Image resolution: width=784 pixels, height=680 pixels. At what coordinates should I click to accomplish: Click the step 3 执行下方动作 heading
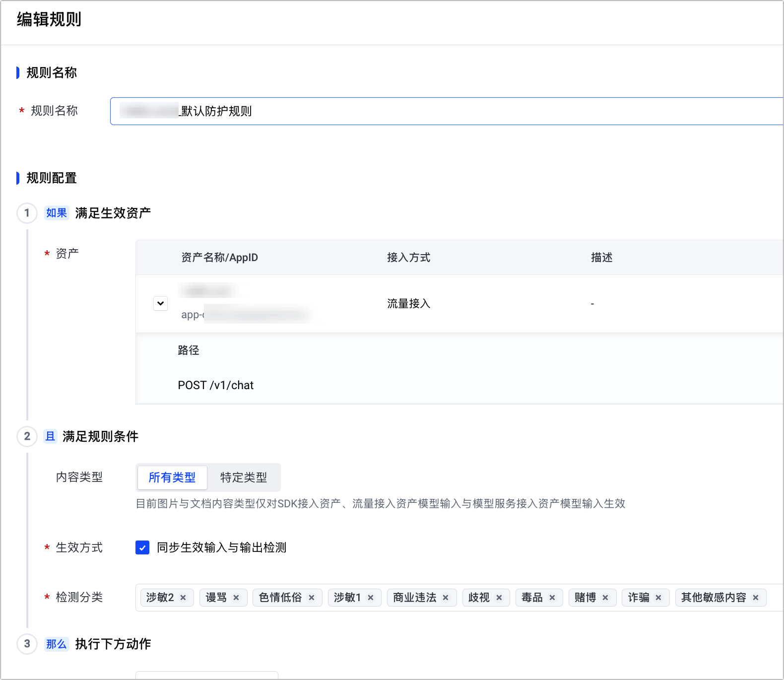coord(113,644)
